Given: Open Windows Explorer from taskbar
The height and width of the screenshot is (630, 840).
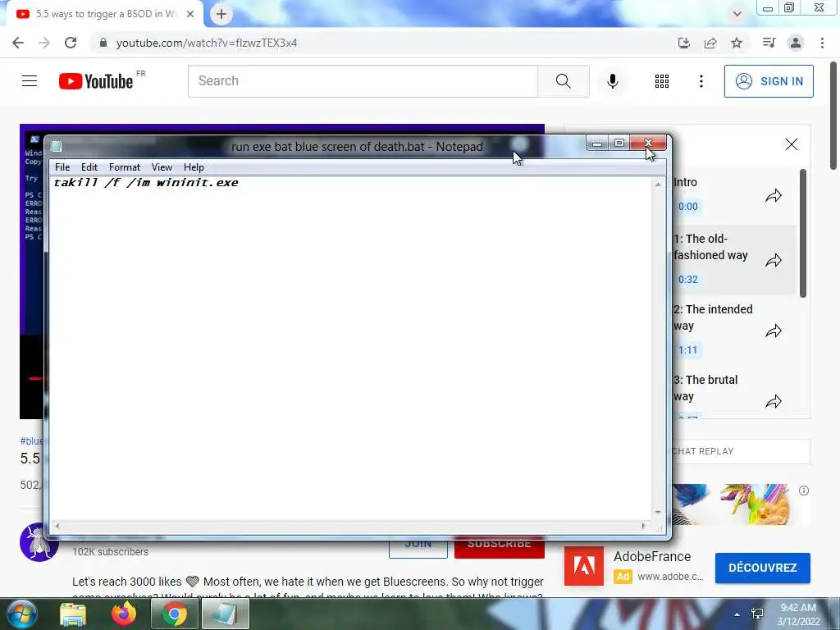Looking at the screenshot, I should [73, 614].
